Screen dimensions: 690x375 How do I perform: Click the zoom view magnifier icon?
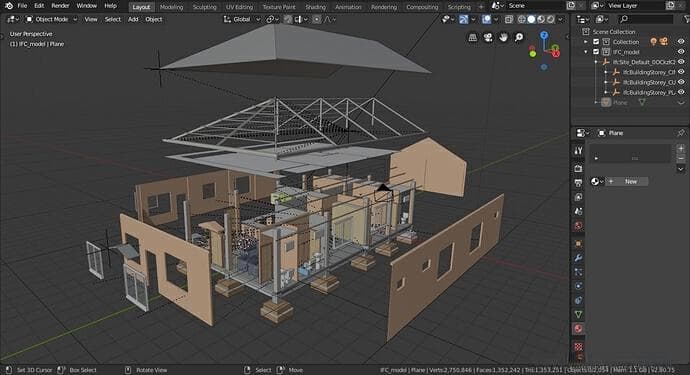[x=519, y=38]
